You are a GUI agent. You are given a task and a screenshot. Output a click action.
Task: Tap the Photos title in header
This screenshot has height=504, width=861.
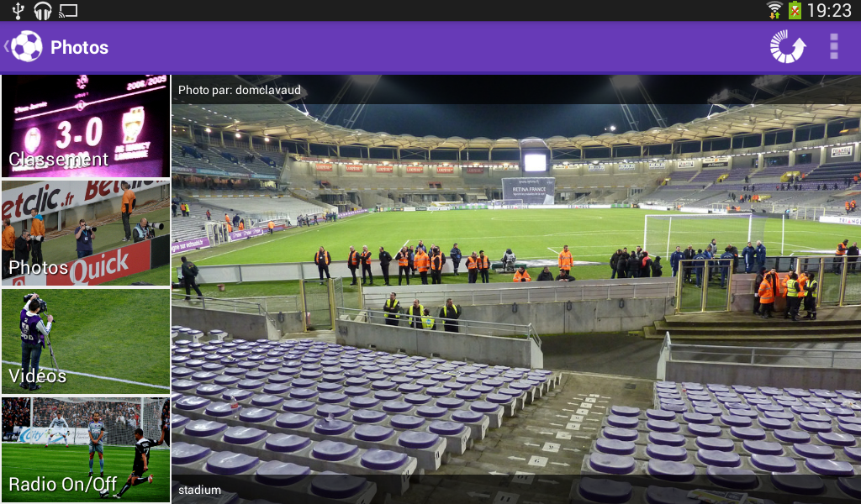[x=79, y=47]
